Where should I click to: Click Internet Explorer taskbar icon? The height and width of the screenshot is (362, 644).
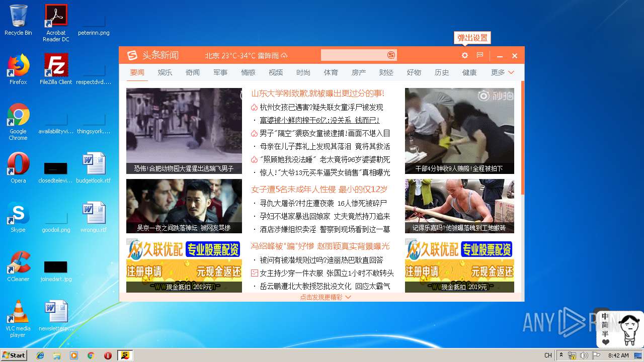pyautogui.click(x=40, y=355)
